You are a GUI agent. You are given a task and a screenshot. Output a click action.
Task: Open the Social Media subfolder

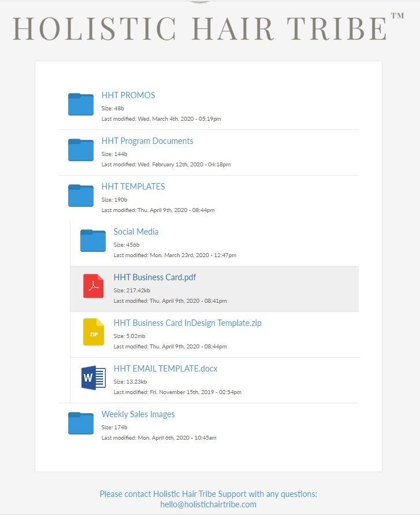coord(136,232)
